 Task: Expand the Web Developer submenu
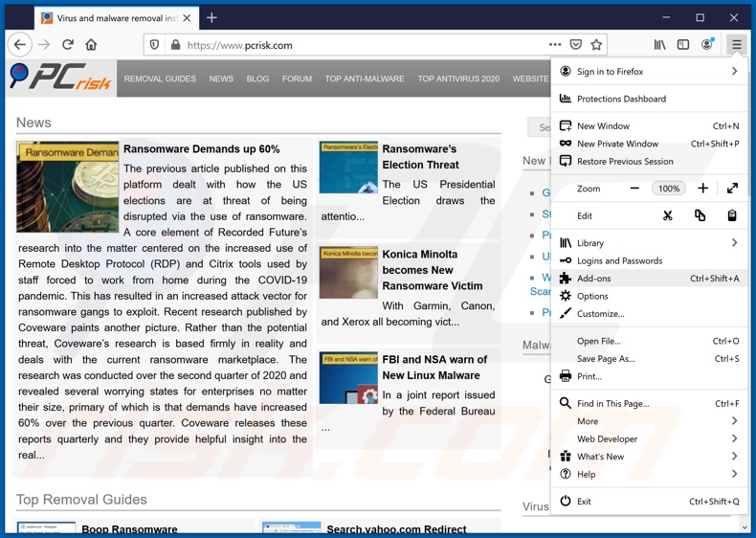coord(649,438)
